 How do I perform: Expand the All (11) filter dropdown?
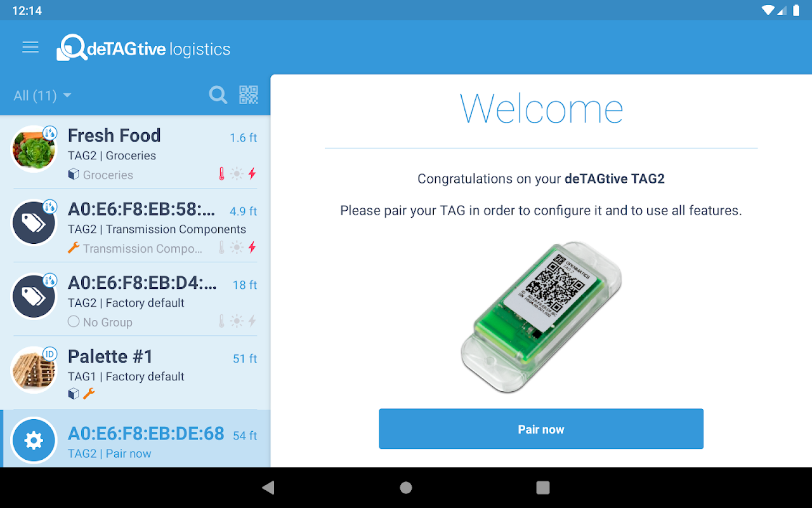tap(43, 96)
